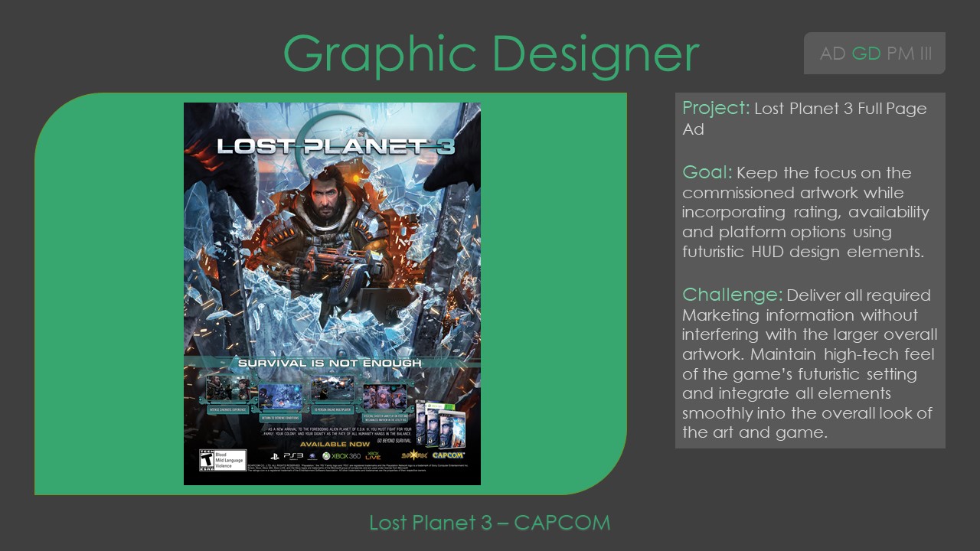Select the Xbox 360 box art
The width and height of the screenshot is (980, 551).
[434, 423]
